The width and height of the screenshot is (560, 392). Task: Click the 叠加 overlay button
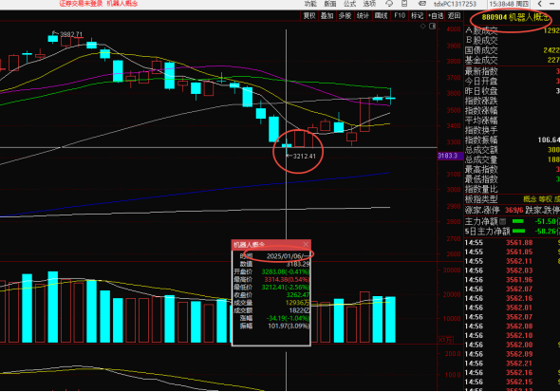(x=327, y=16)
